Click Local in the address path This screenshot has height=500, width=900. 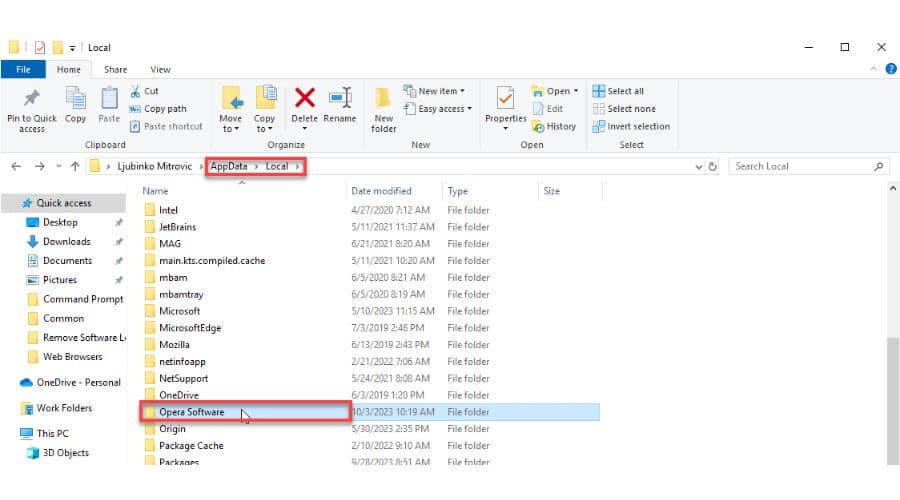pos(277,166)
